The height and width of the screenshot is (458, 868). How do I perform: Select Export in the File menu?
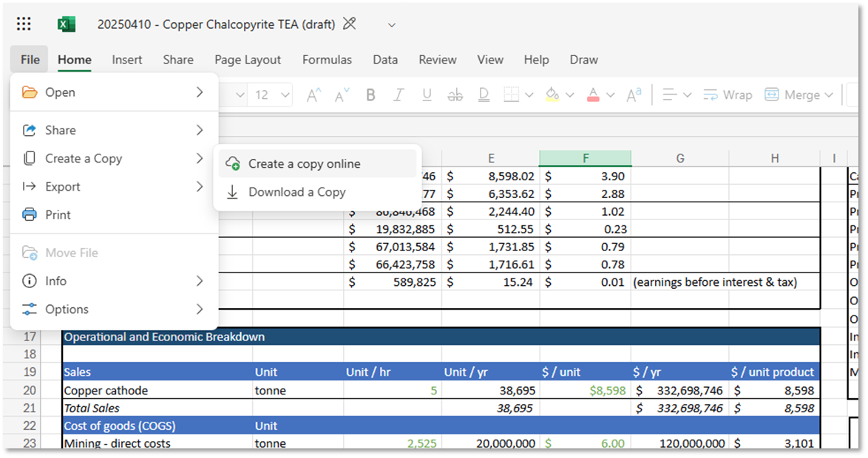pyautogui.click(x=114, y=187)
